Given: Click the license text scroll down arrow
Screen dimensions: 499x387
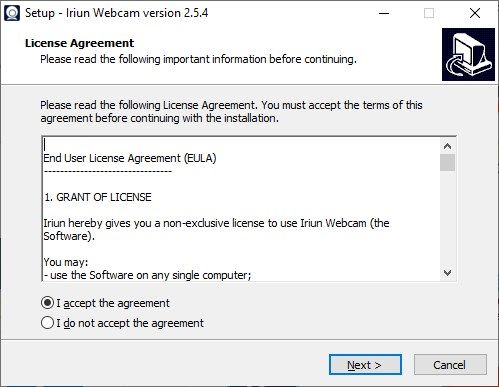Looking at the screenshot, I should point(447,273).
